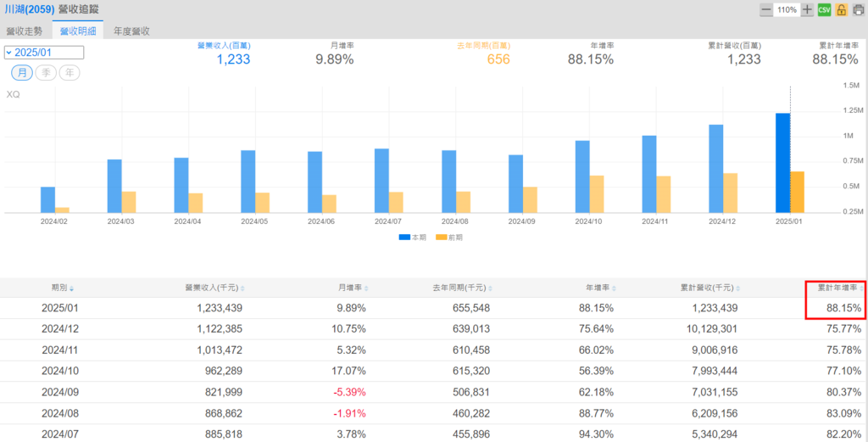Click the 累計年增率 column header
Image resolution: width=868 pixels, height=442 pixels.
pyautogui.click(x=837, y=288)
